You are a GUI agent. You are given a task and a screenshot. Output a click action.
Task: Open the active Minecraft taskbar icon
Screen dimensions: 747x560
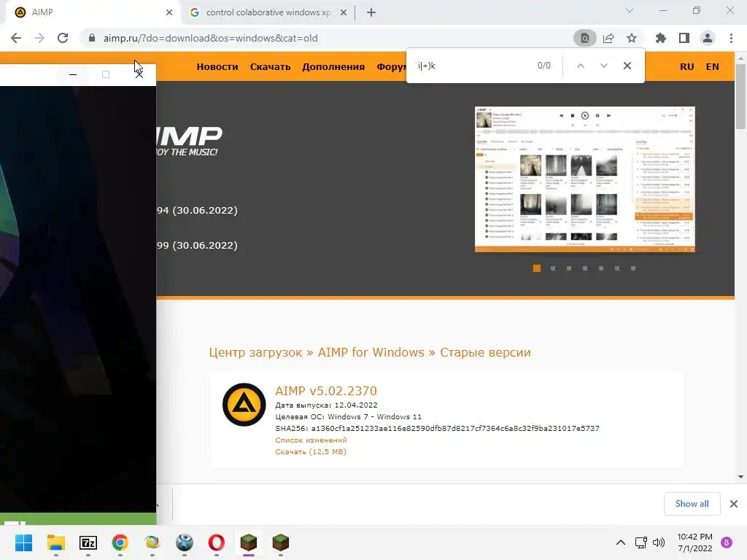pos(249,542)
